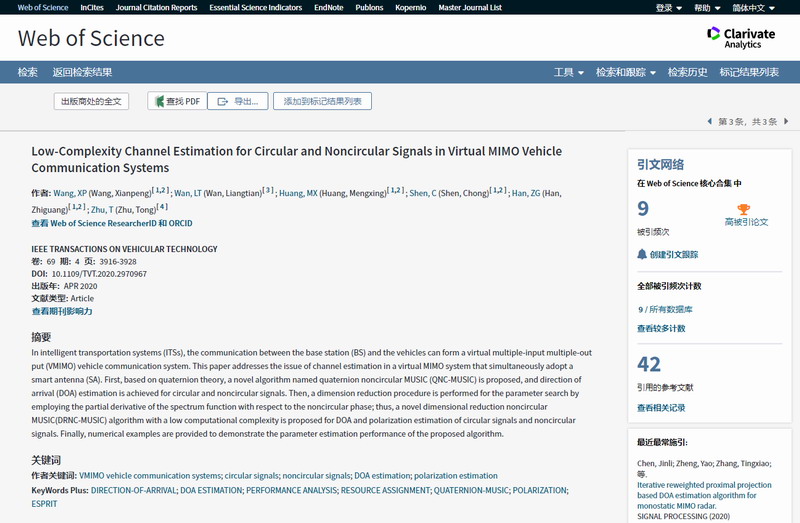
Task: Click the 42 cited references count
Action: tap(649, 364)
